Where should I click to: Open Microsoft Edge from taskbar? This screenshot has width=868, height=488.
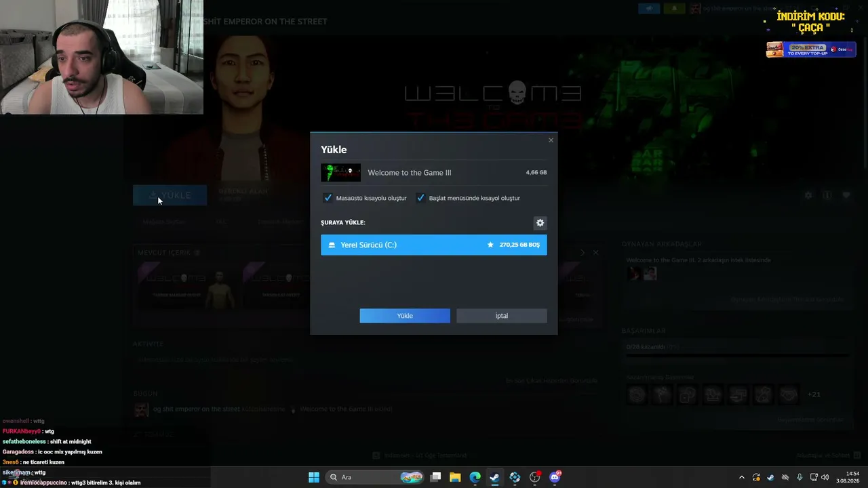tap(475, 477)
